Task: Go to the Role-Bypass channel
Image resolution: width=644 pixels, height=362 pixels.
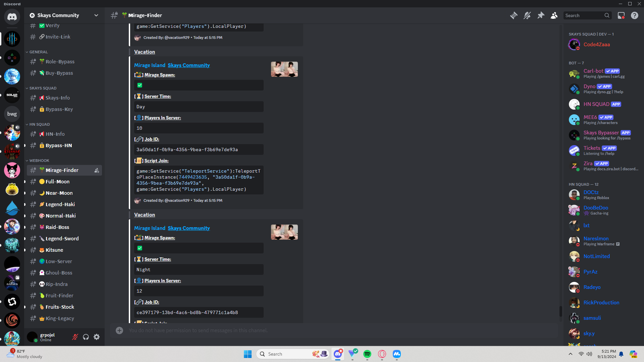Action: pos(64,62)
